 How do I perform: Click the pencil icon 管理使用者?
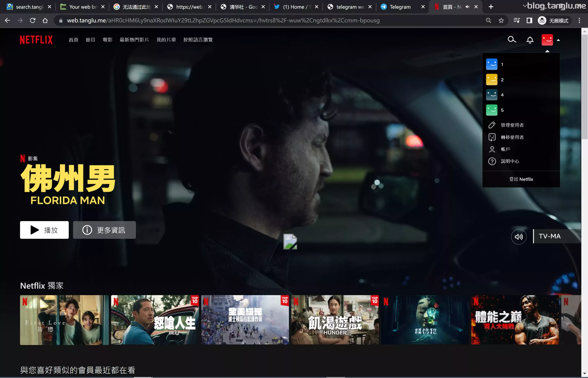point(492,125)
